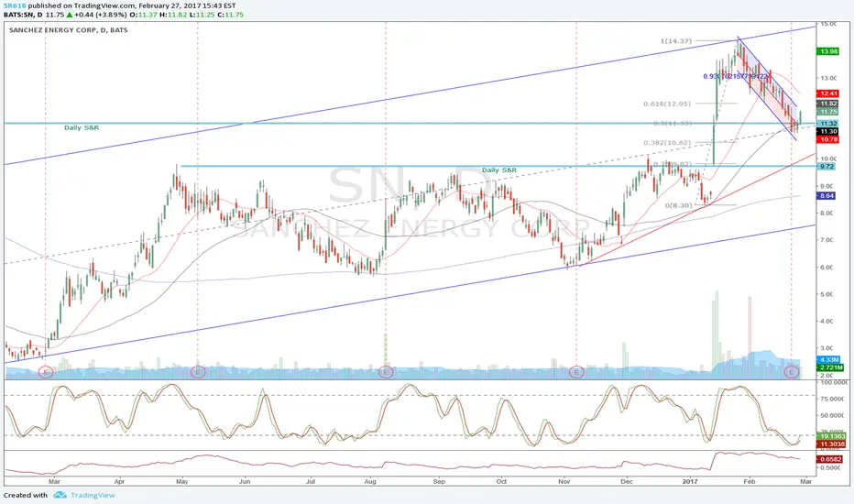Click the red 12.41 price label

(x=828, y=93)
